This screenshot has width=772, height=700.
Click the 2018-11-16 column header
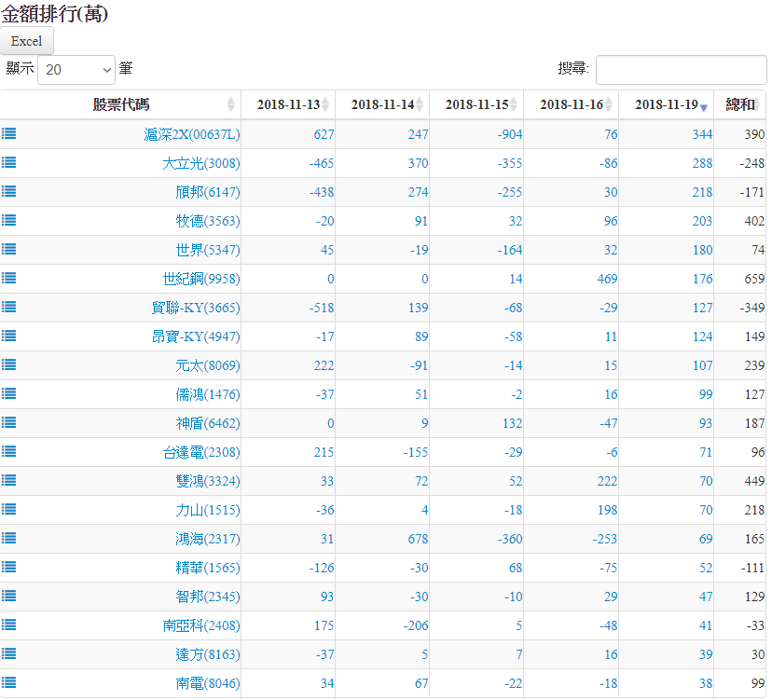(571, 105)
